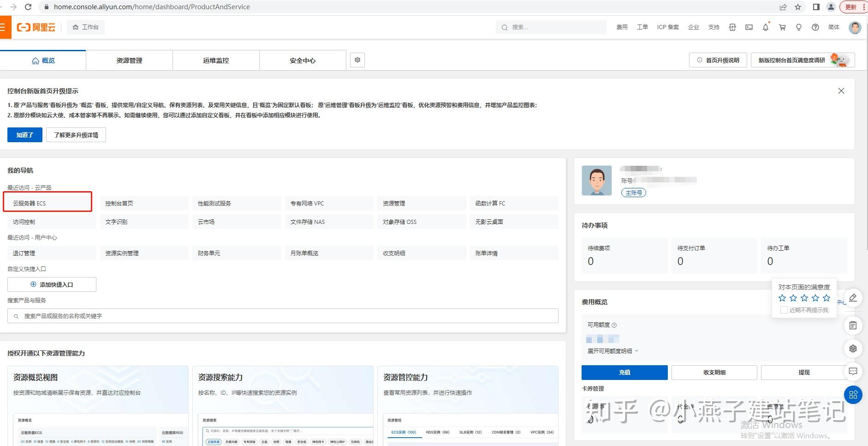Viewport: 868px width, 446px height.
Task: Open 性能测试服务 shortcut
Action: point(237,203)
